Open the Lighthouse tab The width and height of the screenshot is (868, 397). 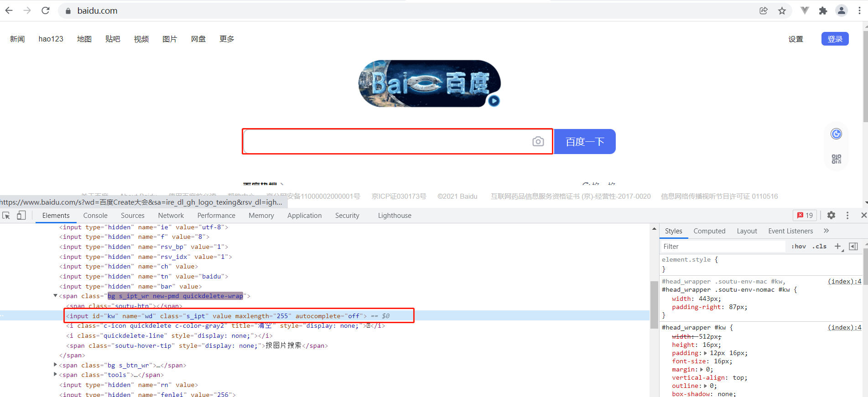(395, 216)
